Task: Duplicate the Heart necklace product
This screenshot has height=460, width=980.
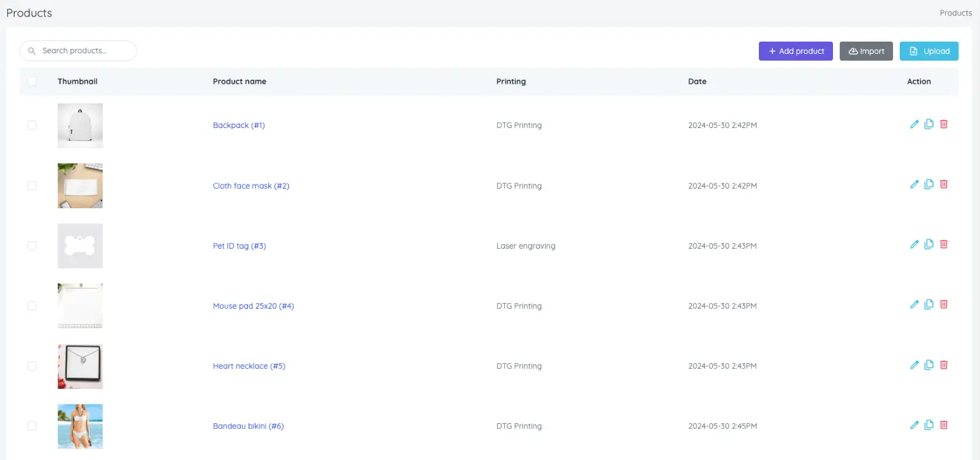Action: (x=929, y=365)
